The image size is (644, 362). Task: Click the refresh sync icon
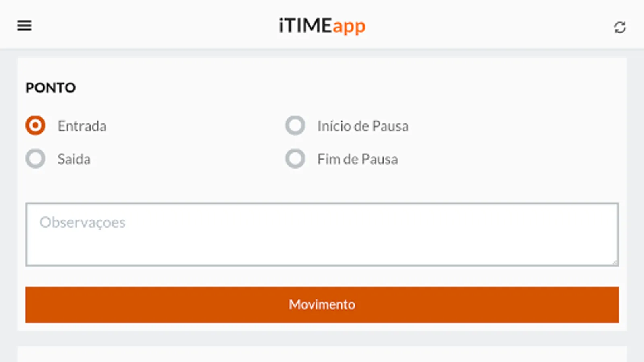[619, 27]
